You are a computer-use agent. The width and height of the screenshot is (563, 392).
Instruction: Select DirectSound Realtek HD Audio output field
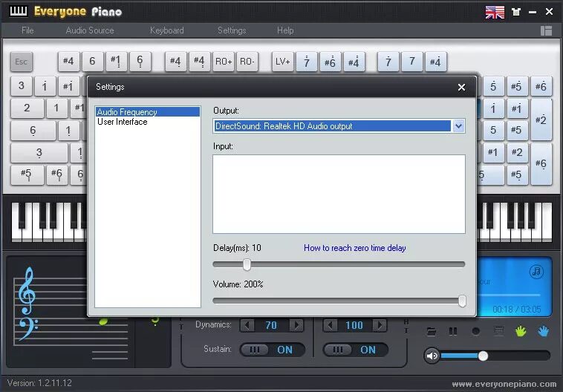click(x=332, y=126)
